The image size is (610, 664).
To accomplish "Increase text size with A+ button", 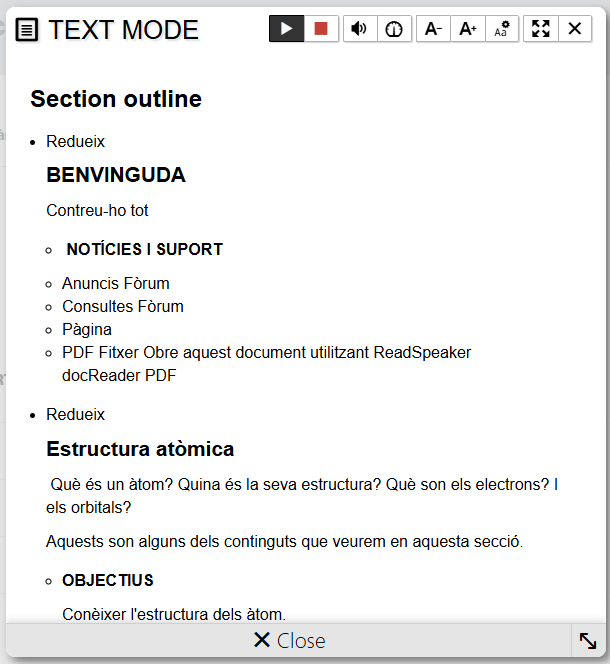I will pos(468,29).
